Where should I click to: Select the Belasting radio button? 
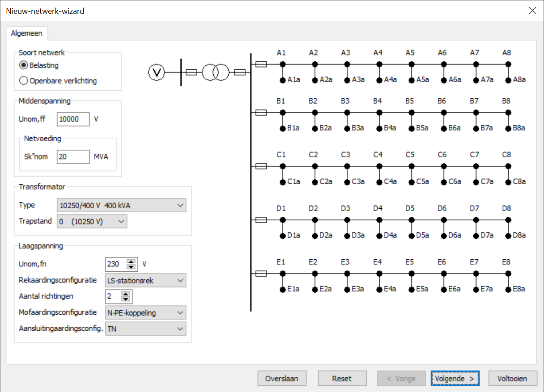coord(24,65)
